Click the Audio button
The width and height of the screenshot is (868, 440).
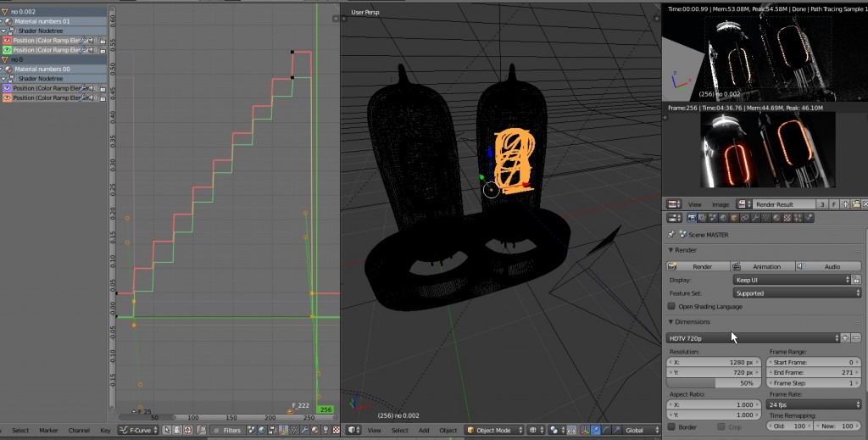click(827, 266)
